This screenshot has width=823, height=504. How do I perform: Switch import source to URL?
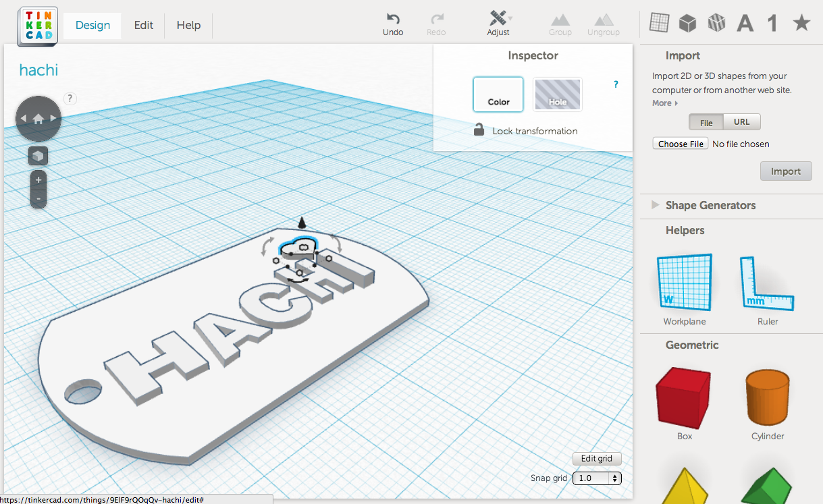741,122
